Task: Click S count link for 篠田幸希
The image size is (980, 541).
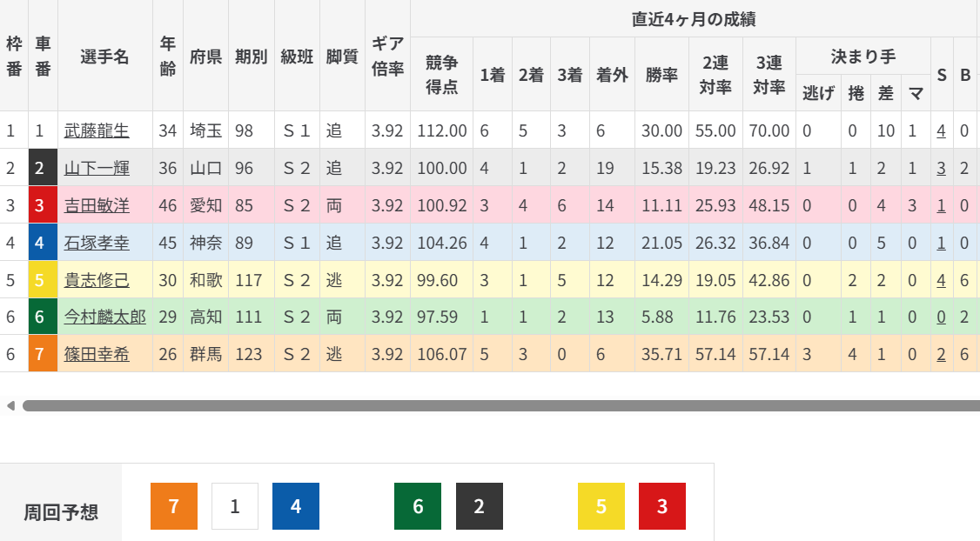Action: click(x=941, y=354)
